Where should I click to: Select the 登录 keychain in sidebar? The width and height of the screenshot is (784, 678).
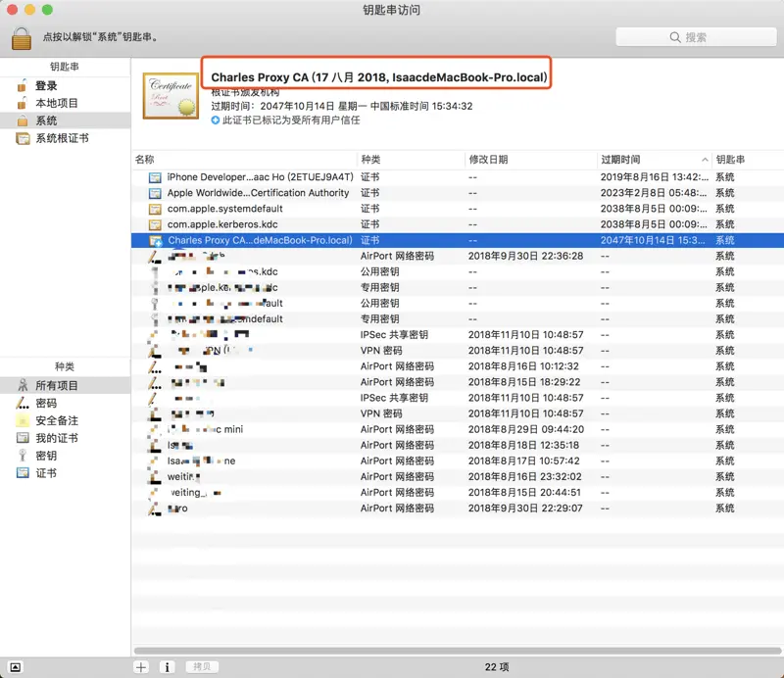[x=65, y=86]
